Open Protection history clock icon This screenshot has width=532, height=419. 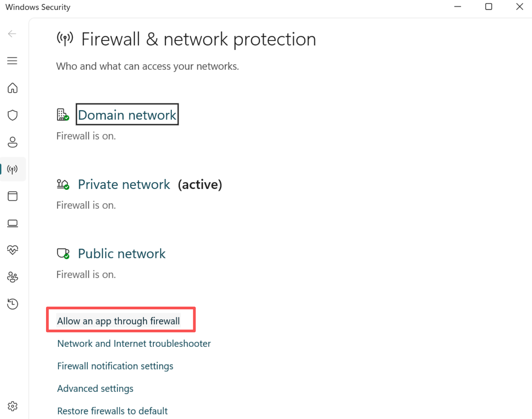coord(13,304)
